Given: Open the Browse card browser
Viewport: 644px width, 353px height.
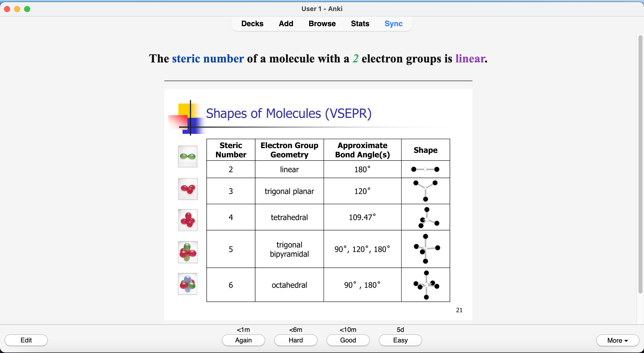Looking at the screenshot, I should click(x=322, y=24).
